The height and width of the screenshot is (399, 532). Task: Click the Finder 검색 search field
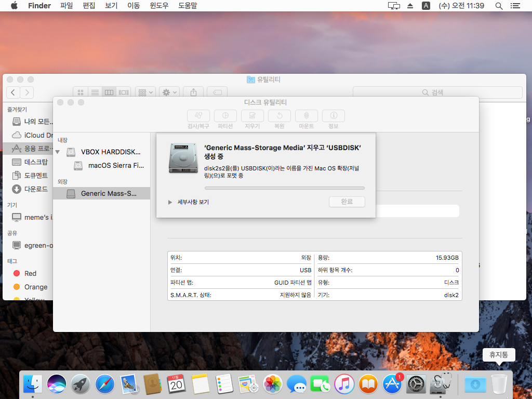click(x=437, y=92)
